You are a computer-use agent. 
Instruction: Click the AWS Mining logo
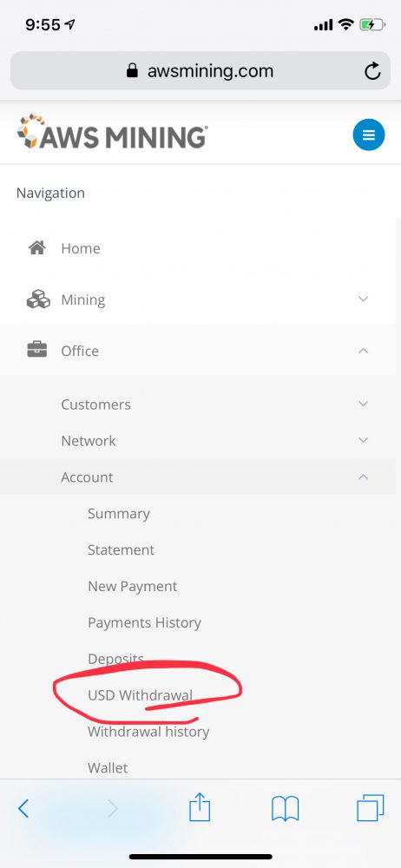click(x=113, y=132)
